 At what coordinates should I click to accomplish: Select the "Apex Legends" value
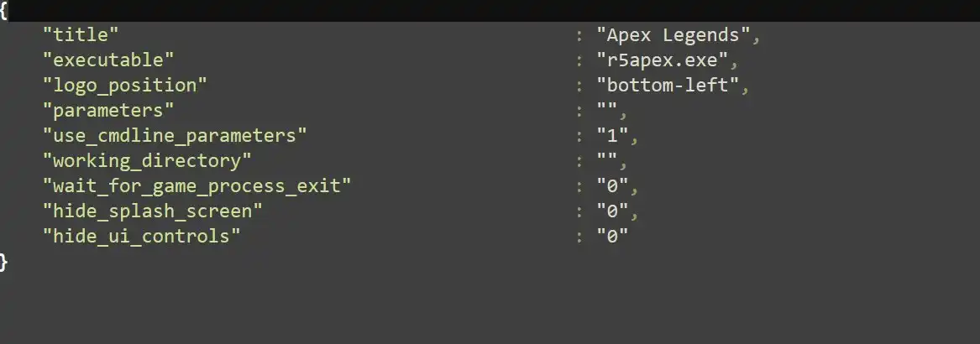(678, 35)
